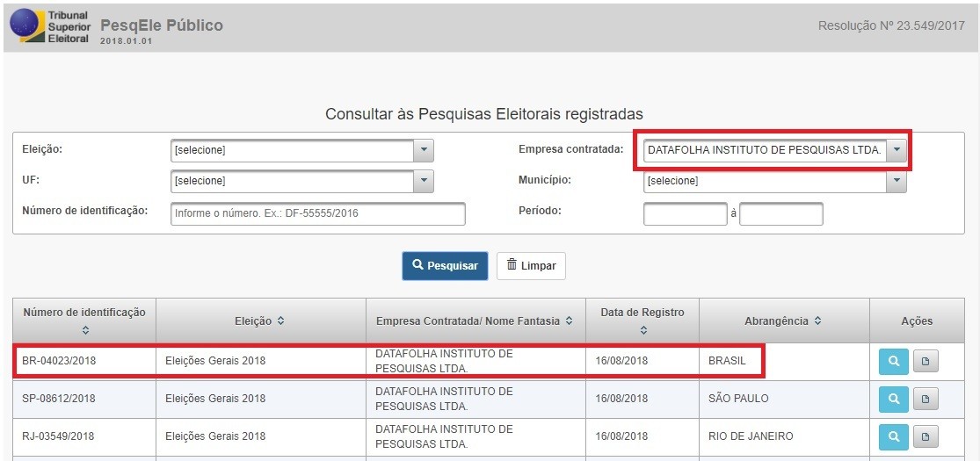Sort by Empresa Contratada/Nome Fantasia column
The image size is (980, 461).
click(569, 321)
